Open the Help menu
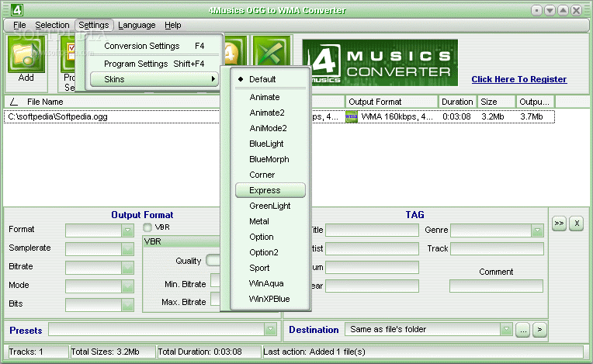The image size is (593, 364). click(173, 25)
